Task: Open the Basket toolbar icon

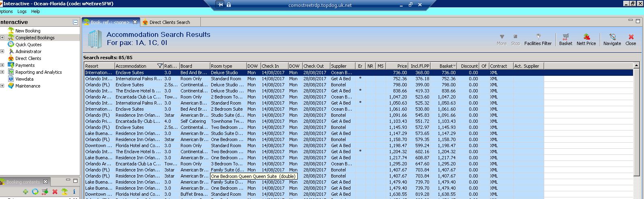Action: tap(565, 37)
